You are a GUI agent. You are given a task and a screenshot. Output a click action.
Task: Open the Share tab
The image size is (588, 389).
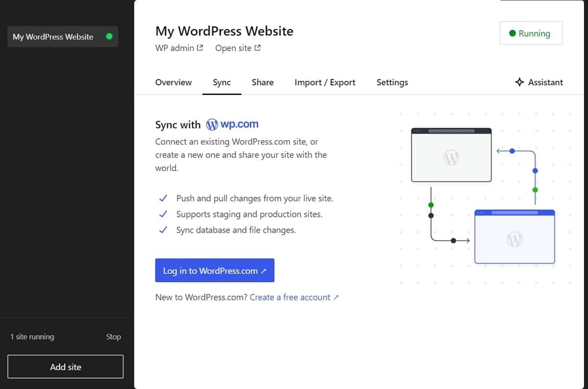(263, 82)
